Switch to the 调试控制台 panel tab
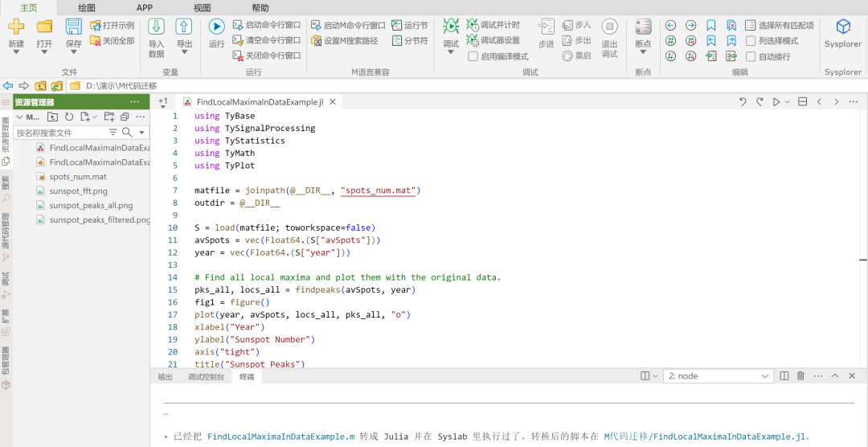 click(206, 377)
